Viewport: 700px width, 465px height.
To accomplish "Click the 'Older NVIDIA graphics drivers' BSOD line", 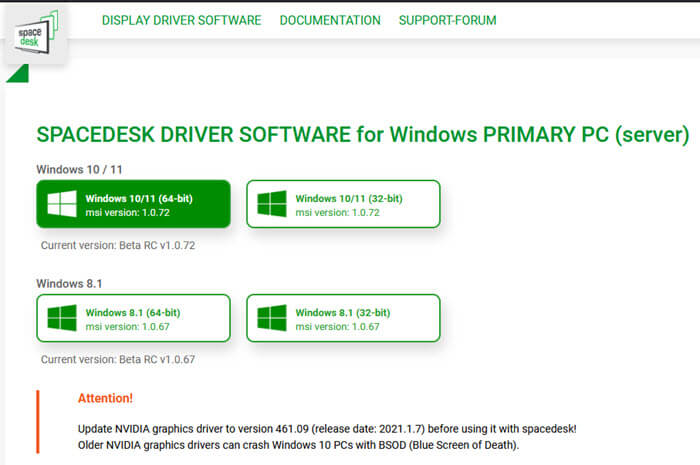I will pos(298,445).
